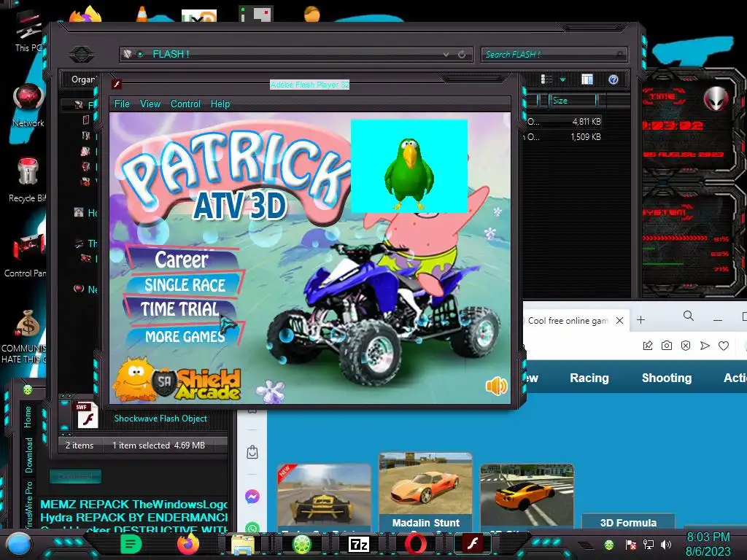The height and width of the screenshot is (560, 747).
Task: Start Career mode in Patrick ATV 3D
Action: [182, 260]
